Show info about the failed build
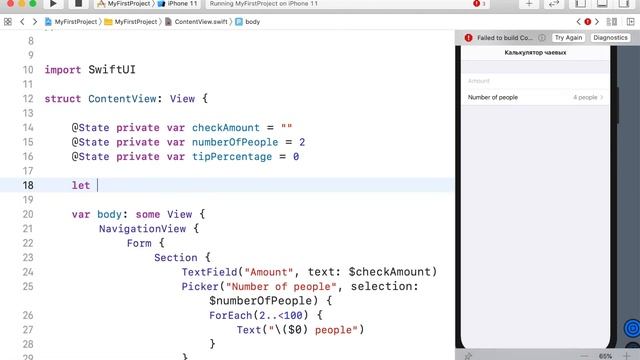 (x=542, y=38)
